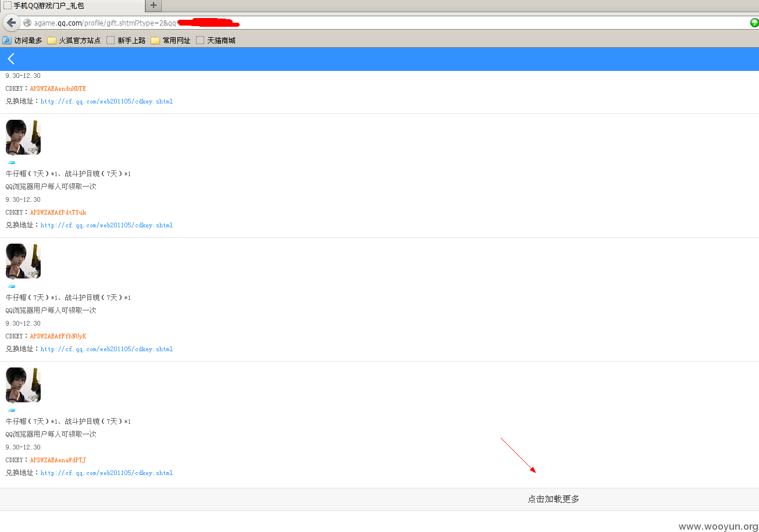Image resolution: width=759 pixels, height=532 pixels.
Task: Click the green go button in address bar
Action: (x=754, y=23)
